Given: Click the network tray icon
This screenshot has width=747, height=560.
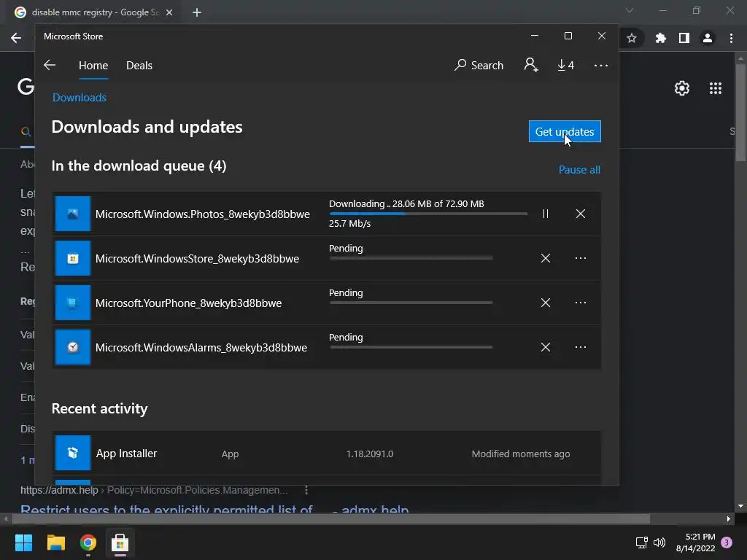Looking at the screenshot, I should (642, 542).
